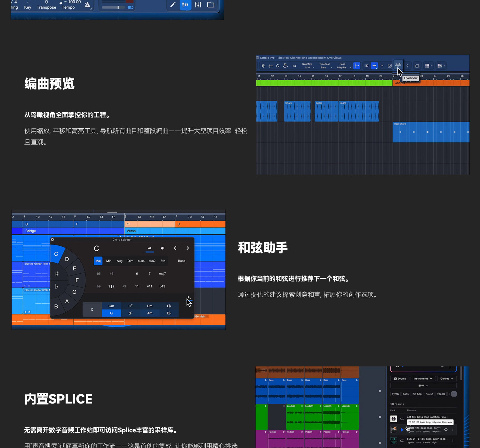The width and height of the screenshot is (480, 448).
Task: Click the orange Chorus arranger section
Action: (431, 83)
